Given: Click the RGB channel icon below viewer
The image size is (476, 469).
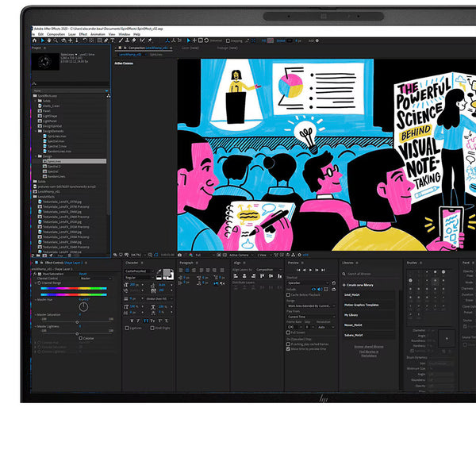Looking at the screenshot, I should point(190,255).
